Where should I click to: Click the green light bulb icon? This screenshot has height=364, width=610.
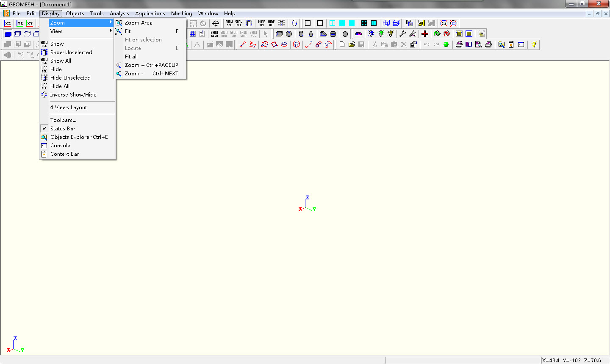coord(381,34)
